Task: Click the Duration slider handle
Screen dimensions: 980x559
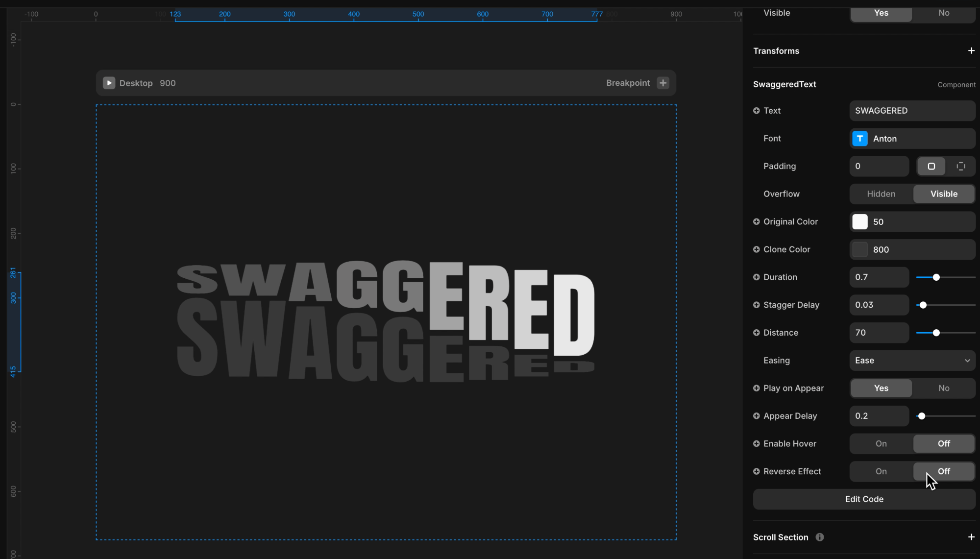Action: point(936,277)
